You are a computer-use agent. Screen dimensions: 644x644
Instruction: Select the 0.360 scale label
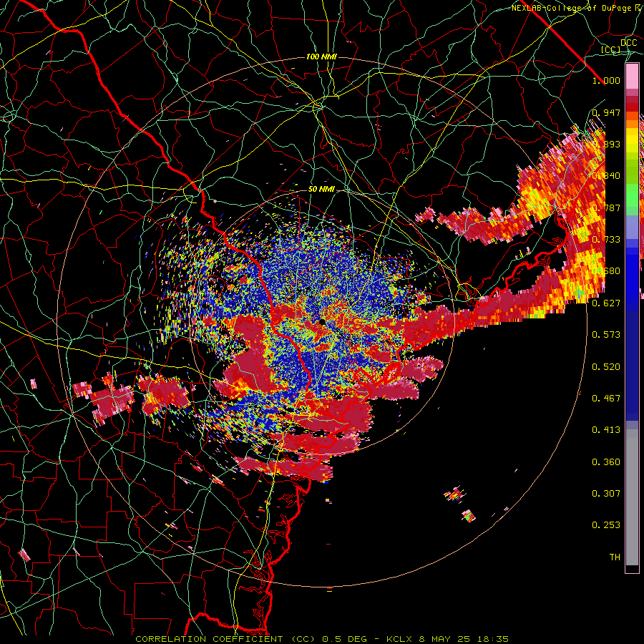606,462
